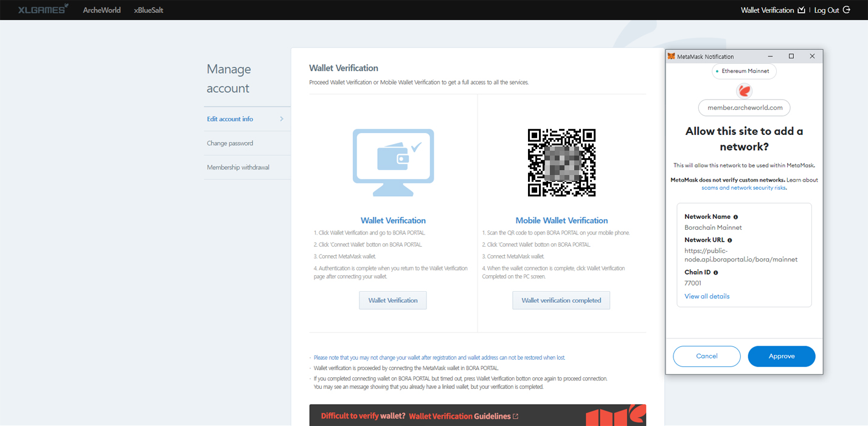868x426 pixels.
Task: Click the monitor wallet illustration
Action: [394, 162]
